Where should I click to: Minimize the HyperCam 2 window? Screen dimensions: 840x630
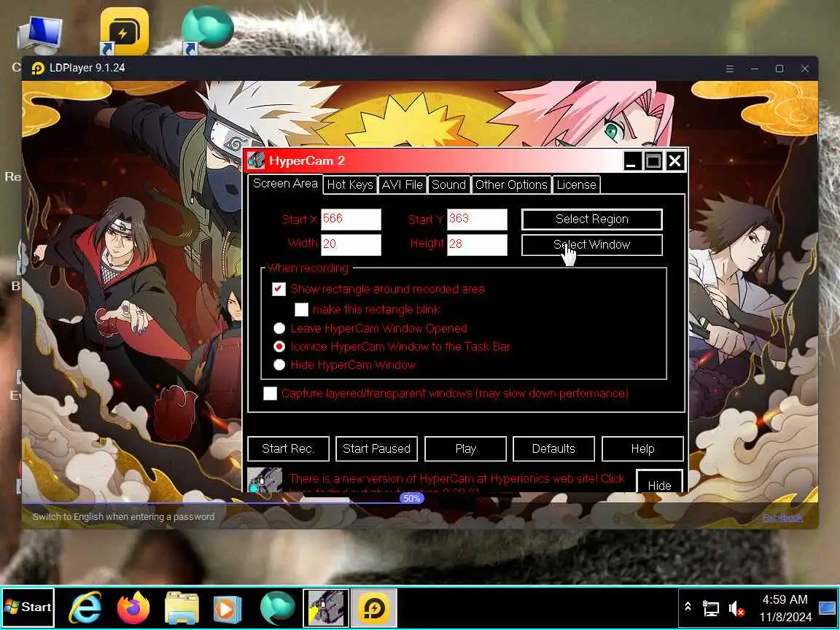click(x=631, y=160)
